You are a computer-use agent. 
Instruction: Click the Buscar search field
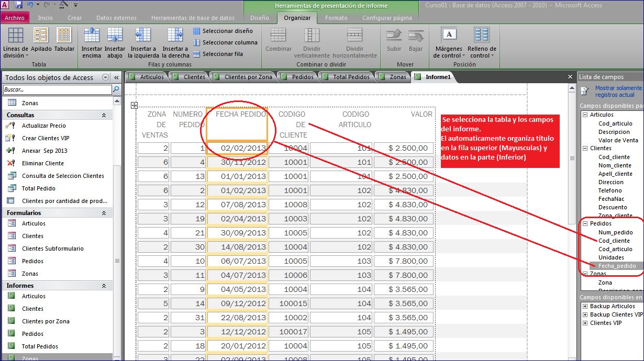57,90
